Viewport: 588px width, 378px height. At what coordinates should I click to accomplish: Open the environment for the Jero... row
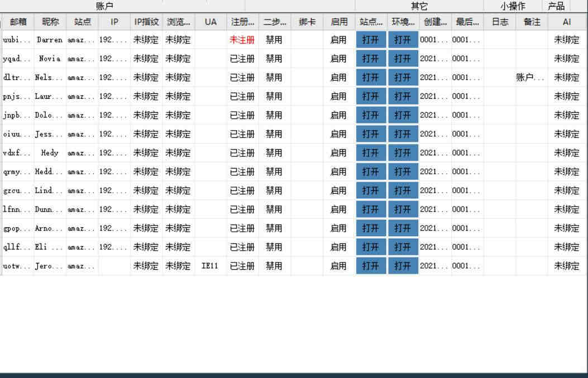point(403,266)
